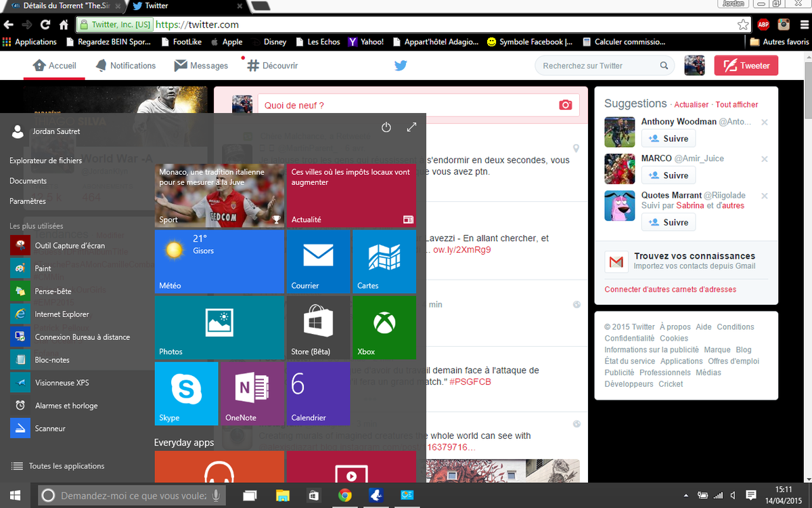Viewport: 812px width, 508px height.
Task: Click the Twitter bird logo
Action: 401,66
